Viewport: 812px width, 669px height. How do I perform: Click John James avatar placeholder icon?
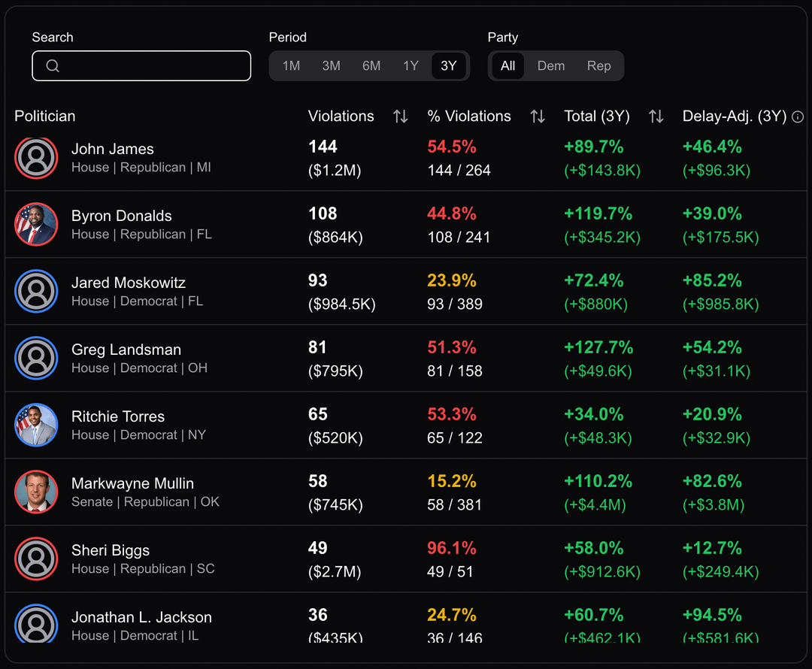36,158
